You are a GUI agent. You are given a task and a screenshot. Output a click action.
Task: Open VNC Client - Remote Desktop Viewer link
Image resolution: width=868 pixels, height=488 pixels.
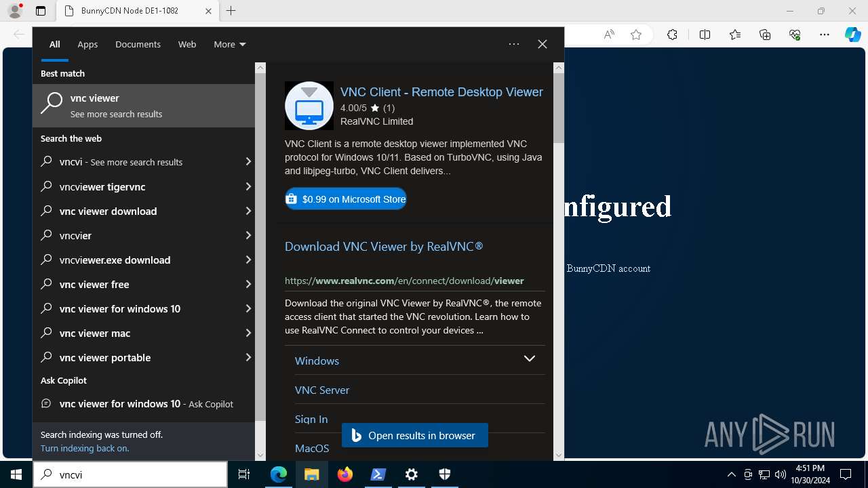tap(441, 91)
